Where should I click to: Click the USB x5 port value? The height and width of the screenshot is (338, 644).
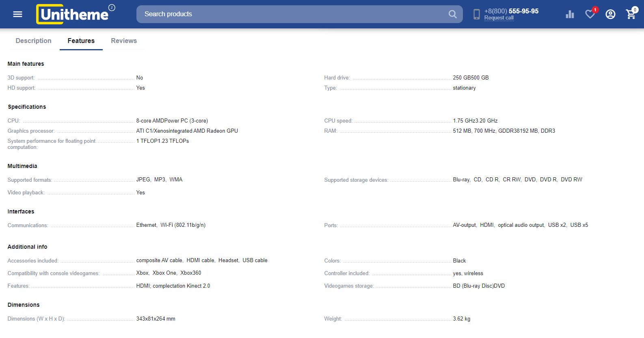click(x=579, y=225)
